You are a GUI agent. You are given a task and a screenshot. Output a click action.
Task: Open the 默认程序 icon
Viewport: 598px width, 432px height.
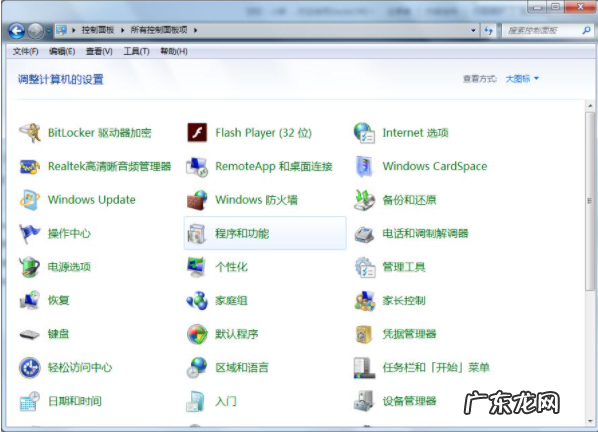[197, 334]
